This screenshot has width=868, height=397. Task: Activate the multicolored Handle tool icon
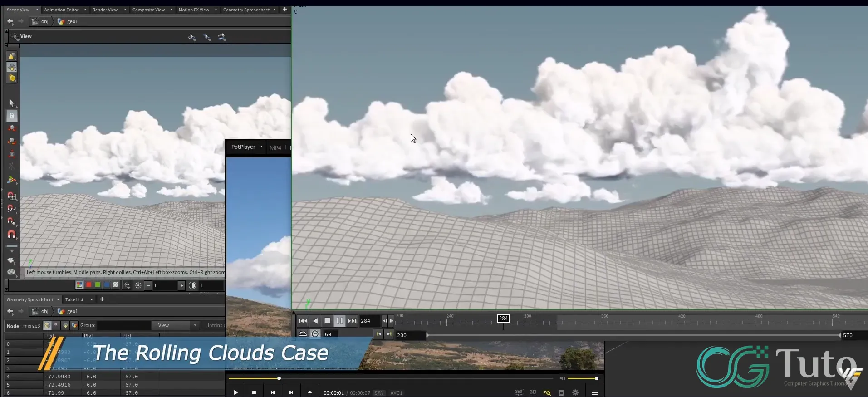click(x=12, y=180)
